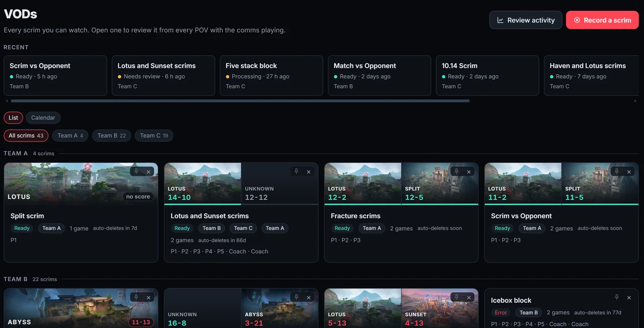The image size is (644, 328).
Task: Open recent Lotus and Sunset scrims card
Action: point(163,76)
